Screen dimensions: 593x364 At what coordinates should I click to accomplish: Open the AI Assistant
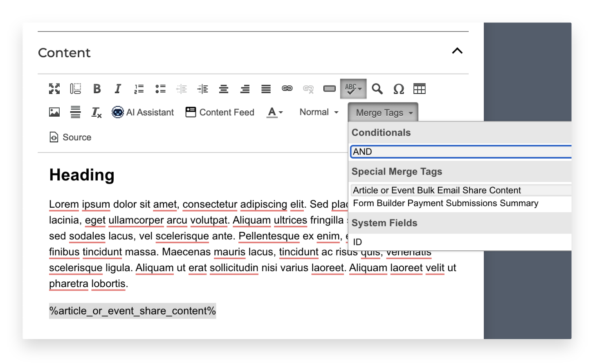tap(142, 112)
